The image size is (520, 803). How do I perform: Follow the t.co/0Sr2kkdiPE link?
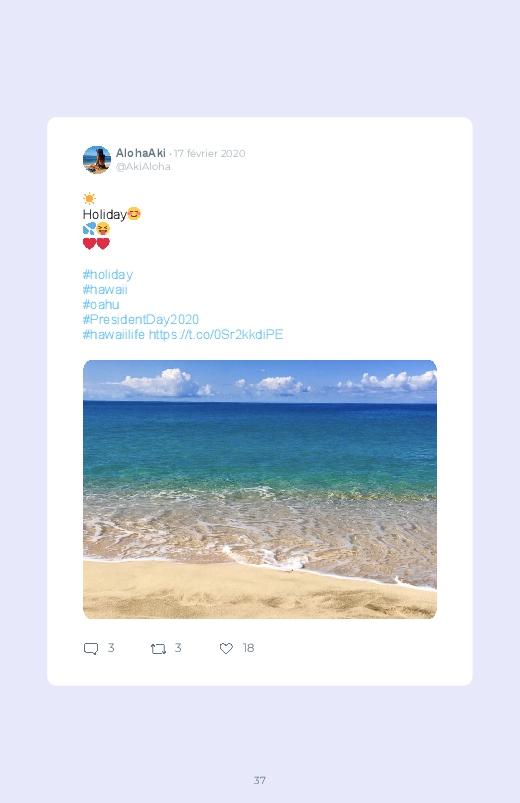(216, 334)
